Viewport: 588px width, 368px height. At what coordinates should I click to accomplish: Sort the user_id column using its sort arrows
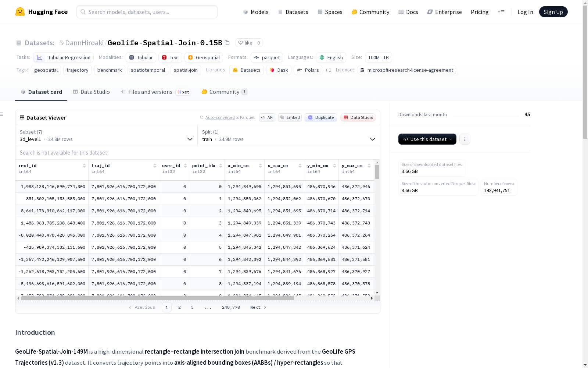[x=185, y=166]
